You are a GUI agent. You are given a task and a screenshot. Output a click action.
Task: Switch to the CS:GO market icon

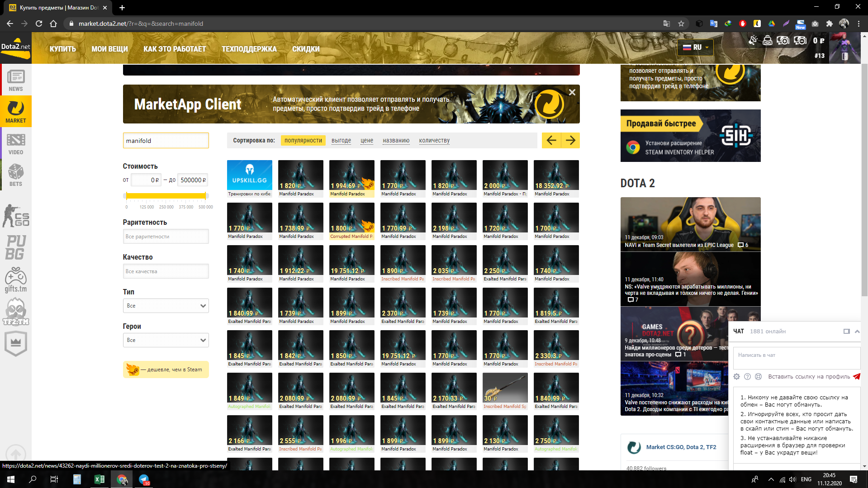point(15,216)
